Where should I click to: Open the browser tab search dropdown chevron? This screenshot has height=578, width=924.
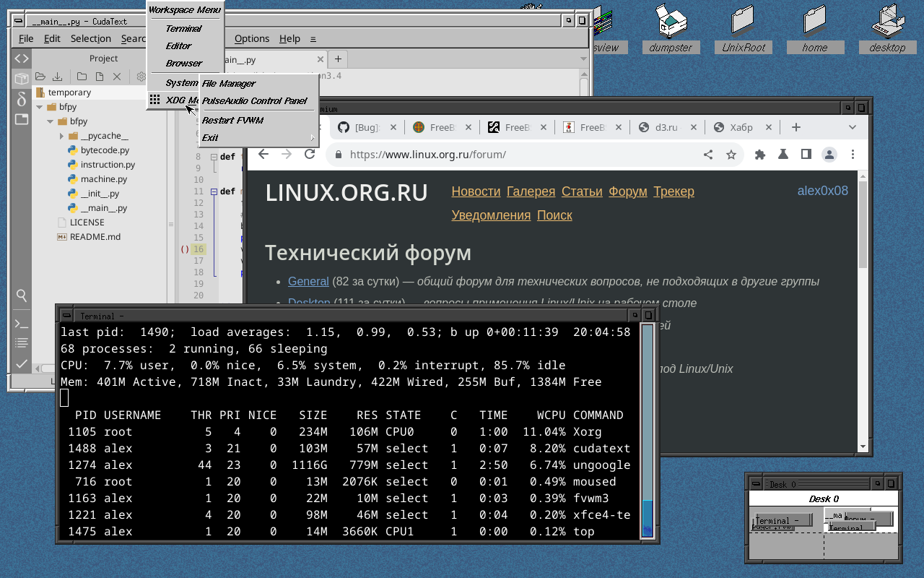click(x=853, y=127)
